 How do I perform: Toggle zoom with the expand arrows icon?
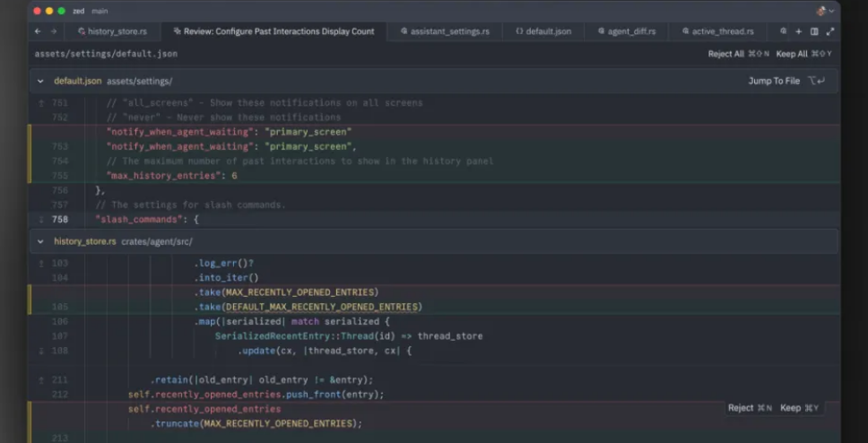click(829, 31)
